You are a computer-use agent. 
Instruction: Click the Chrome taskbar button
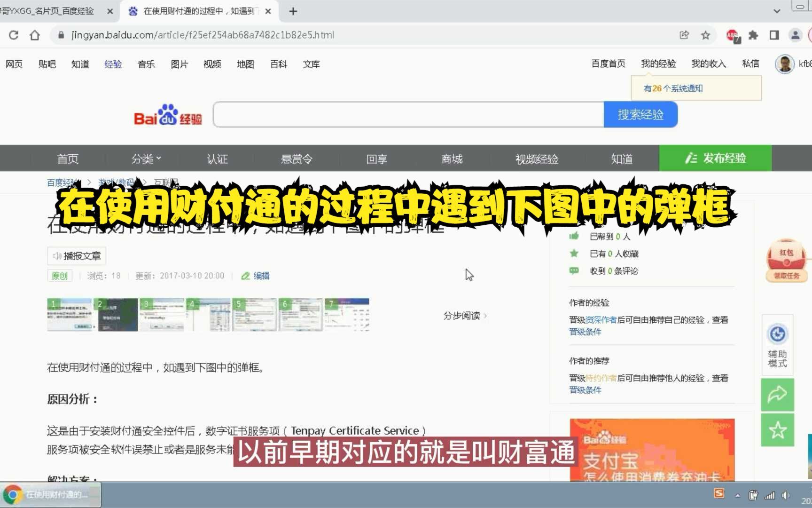[51, 495]
